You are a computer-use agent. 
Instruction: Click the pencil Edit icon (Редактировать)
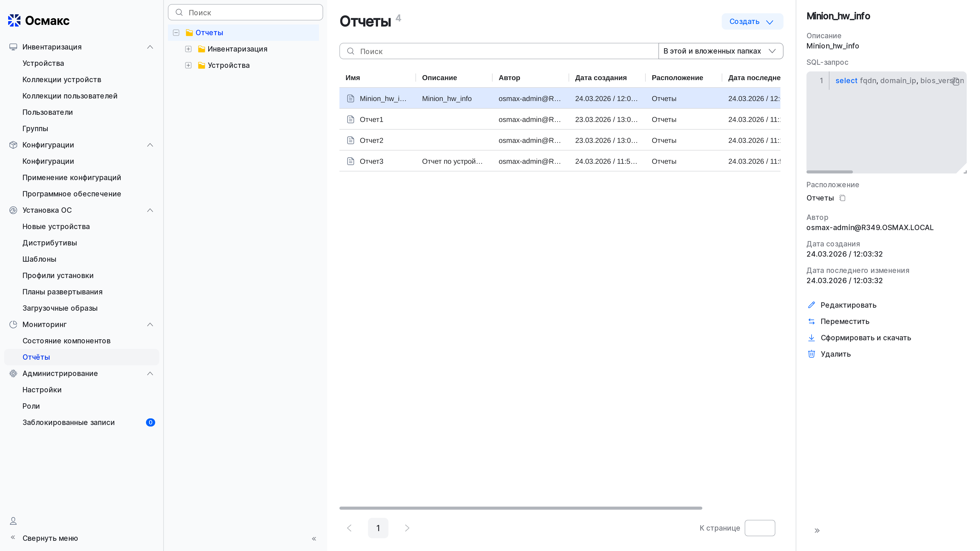point(811,305)
